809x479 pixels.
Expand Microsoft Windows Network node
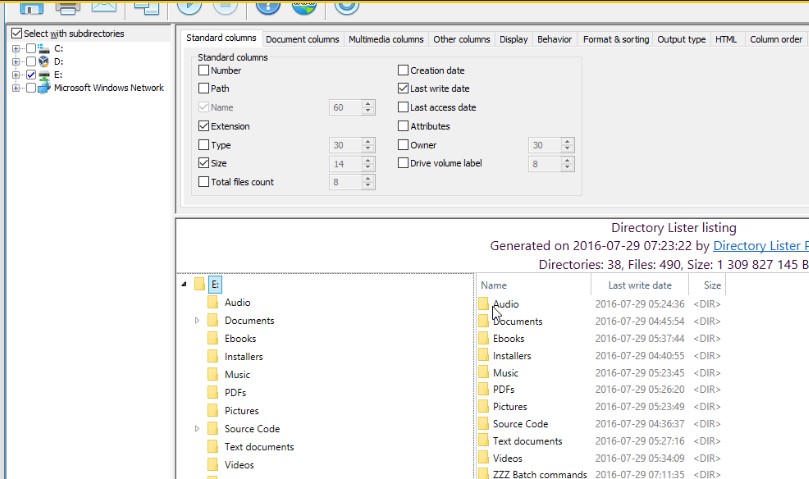pos(16,88)
